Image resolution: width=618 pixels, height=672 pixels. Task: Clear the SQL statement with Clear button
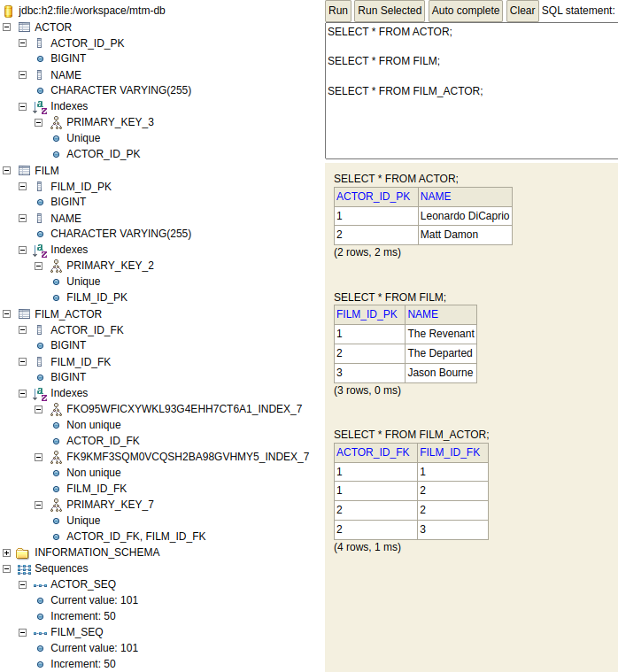click(x=522, y=11)
